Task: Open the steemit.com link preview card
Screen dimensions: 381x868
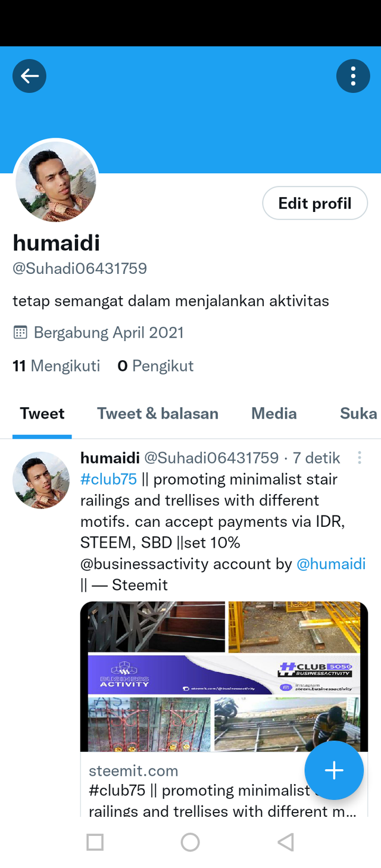Action: pyautogui.click(x=224, y=709)
